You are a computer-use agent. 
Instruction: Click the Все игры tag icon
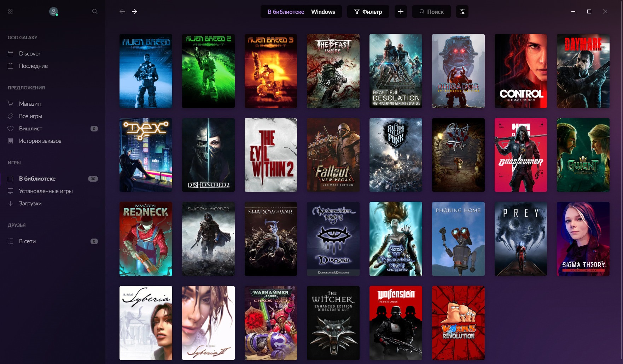pyautogui.click(x=11, y=116)
